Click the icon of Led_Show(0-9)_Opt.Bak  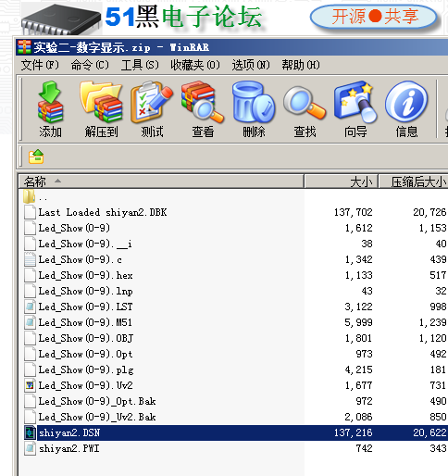point(30,401)
